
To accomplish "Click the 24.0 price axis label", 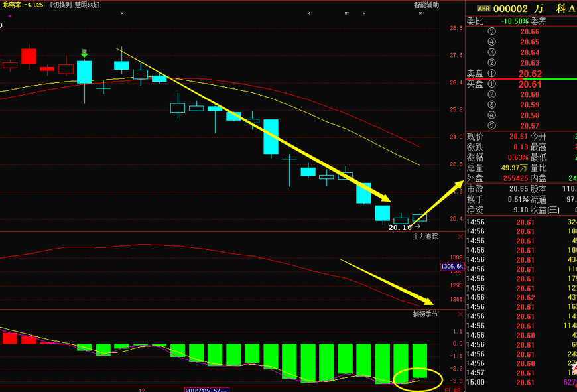I will [456, 137].
